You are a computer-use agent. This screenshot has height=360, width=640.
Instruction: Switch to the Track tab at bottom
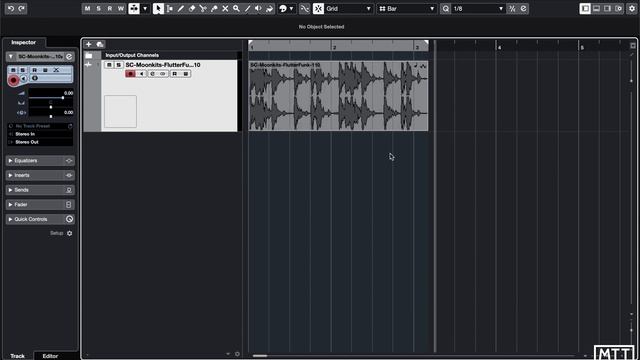18,356
